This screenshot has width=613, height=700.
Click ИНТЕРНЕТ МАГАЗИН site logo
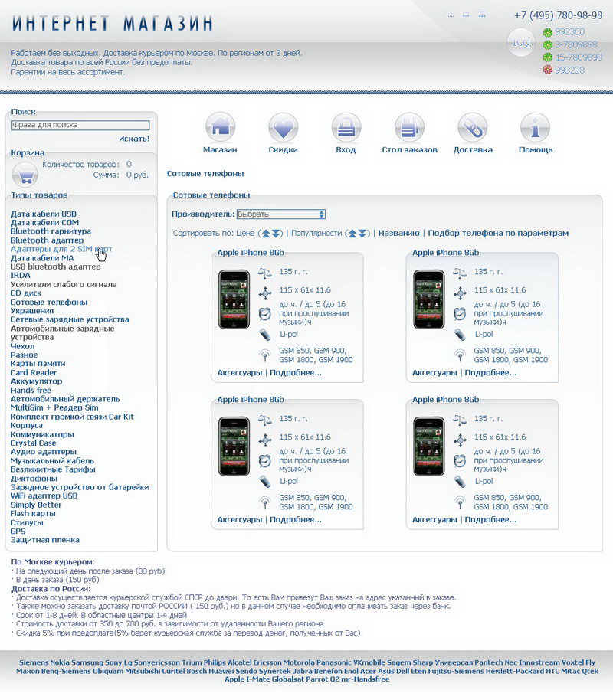(113, 23)
